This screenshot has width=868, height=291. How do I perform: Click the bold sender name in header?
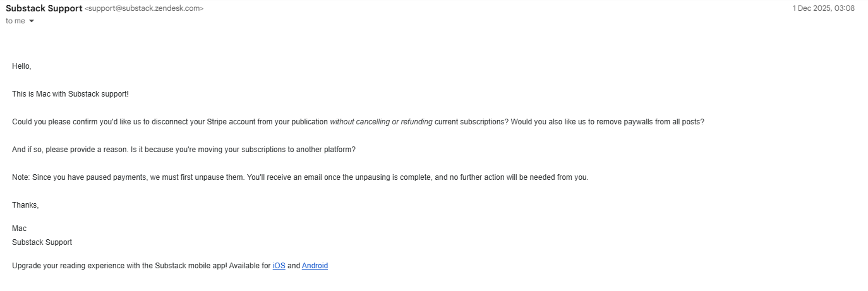coord(44,8)
